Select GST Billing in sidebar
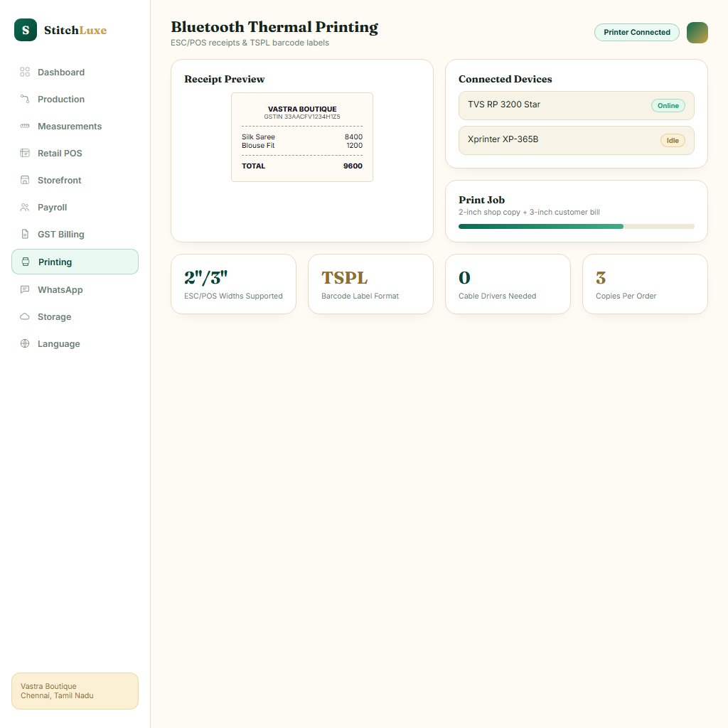 coord(75,234)
